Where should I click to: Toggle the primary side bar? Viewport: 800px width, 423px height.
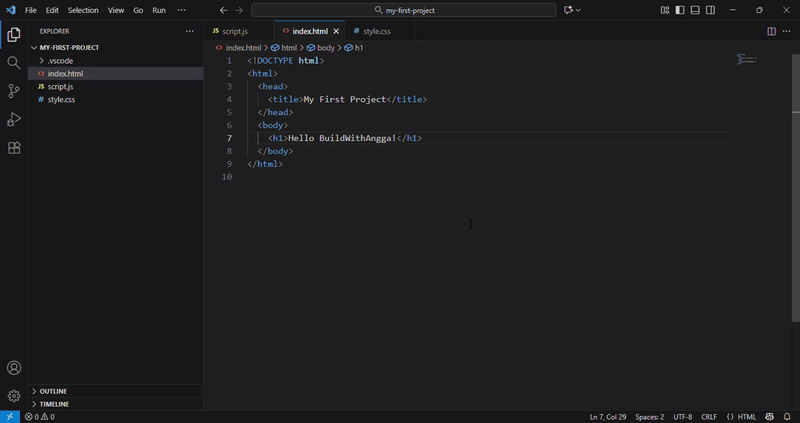(x=680, y=10)
